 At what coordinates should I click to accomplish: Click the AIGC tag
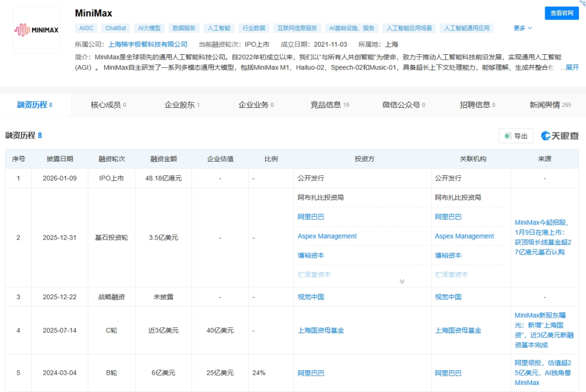click(86, 28)
